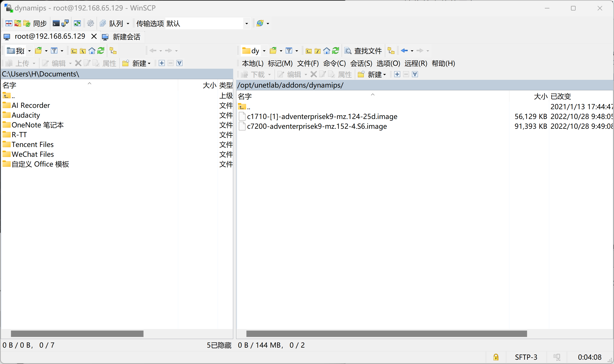Open the 远程(R) menu

(x=416, y=63)
